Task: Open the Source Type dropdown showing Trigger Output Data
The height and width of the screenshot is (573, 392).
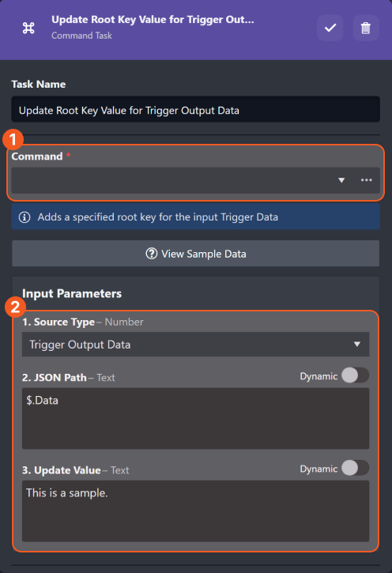Action: pos(195,345)
